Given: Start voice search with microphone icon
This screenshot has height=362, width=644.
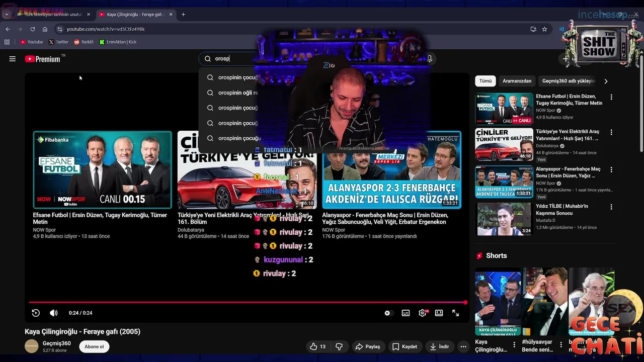Looking at the screenshot, I should coord(429,59).
